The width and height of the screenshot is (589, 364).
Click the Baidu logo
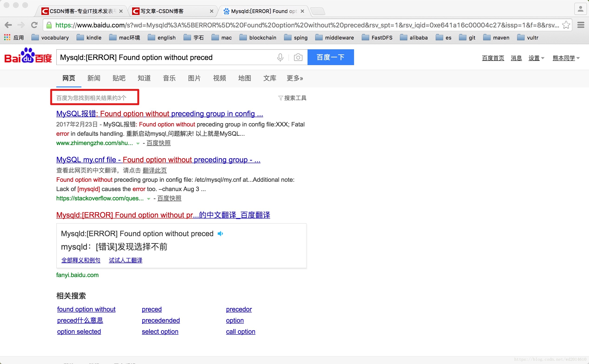28,56
